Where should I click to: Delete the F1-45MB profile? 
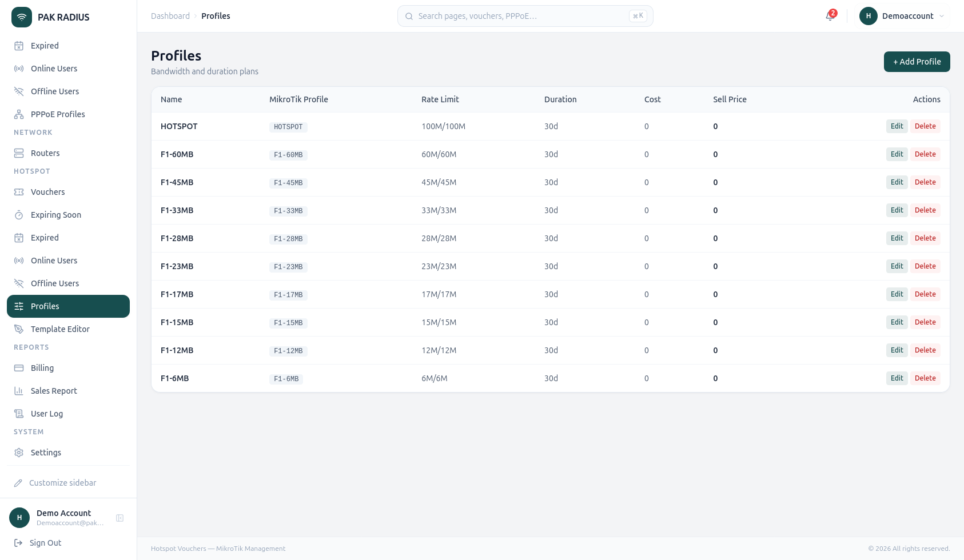925,182
